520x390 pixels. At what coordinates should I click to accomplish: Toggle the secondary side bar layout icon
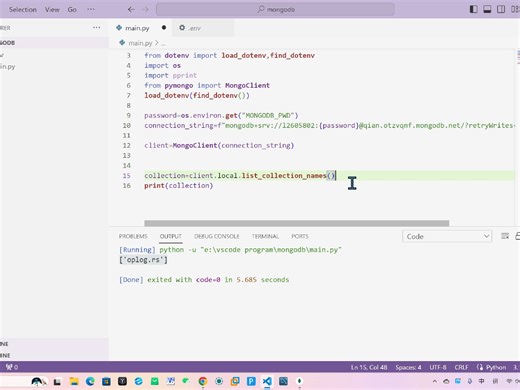point(501,9)
